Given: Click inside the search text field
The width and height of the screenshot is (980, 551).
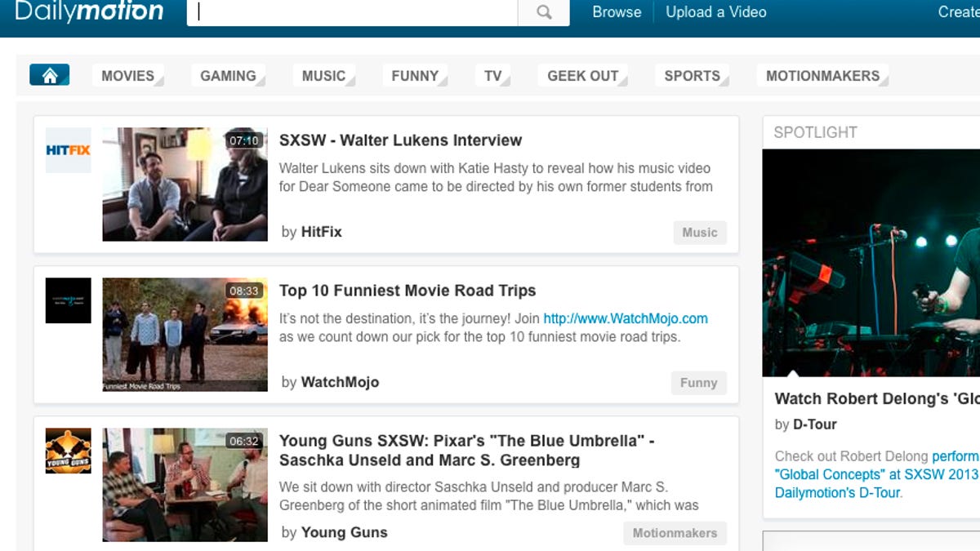Looking at the screenshot, I should tap(353, 12).
